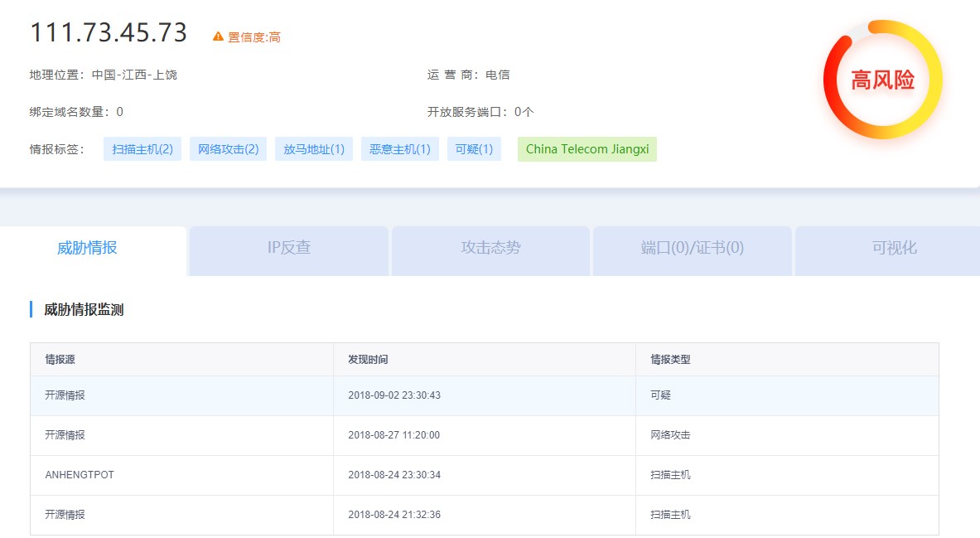Click the IP address 111.73.45.73
980x538 pixels.
(109, 32)
